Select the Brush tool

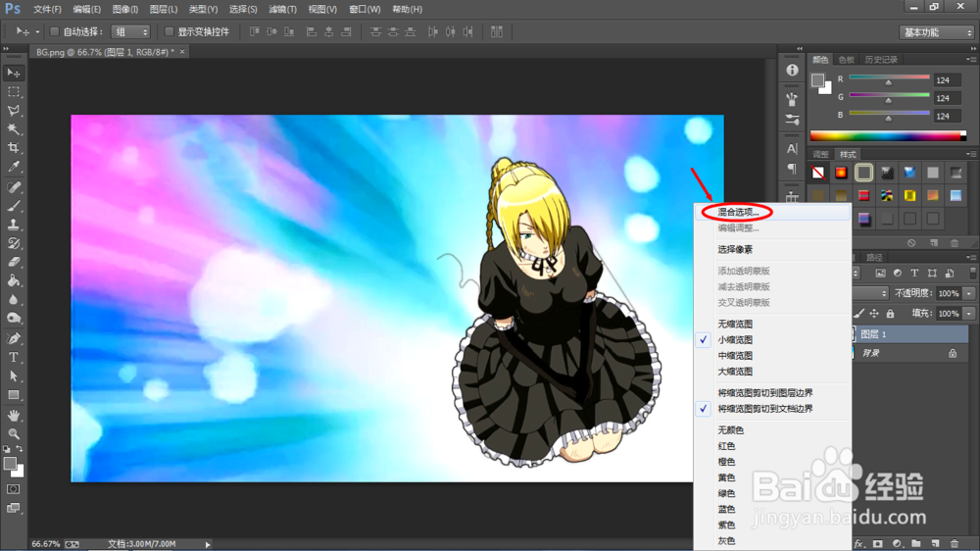tap(13, 206)
